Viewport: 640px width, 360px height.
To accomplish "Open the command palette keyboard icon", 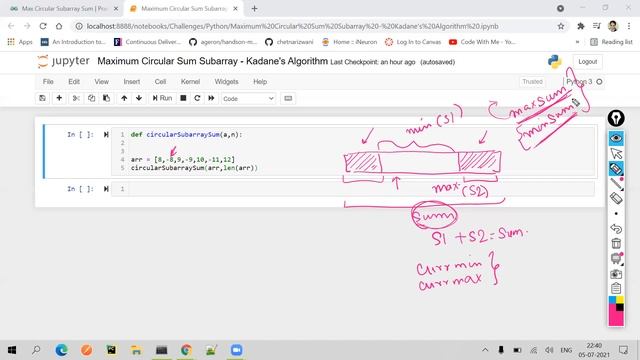I will 288,98.
